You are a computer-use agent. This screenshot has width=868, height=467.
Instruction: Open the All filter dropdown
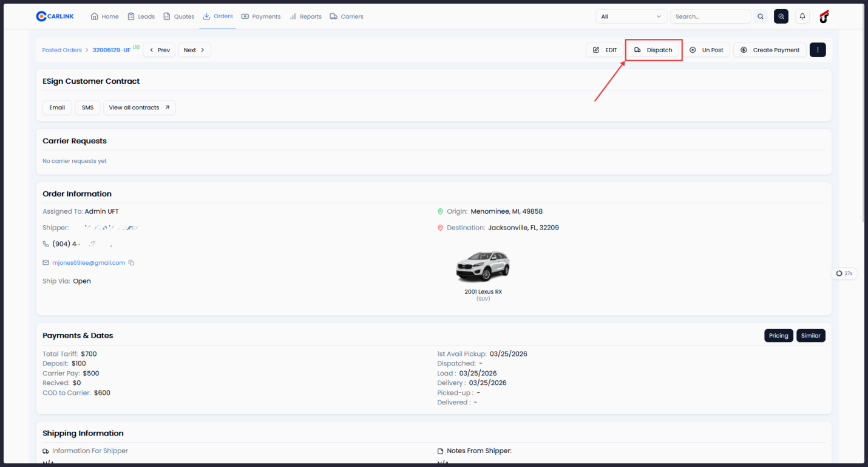pyautogui.click(x=631, y=16)
